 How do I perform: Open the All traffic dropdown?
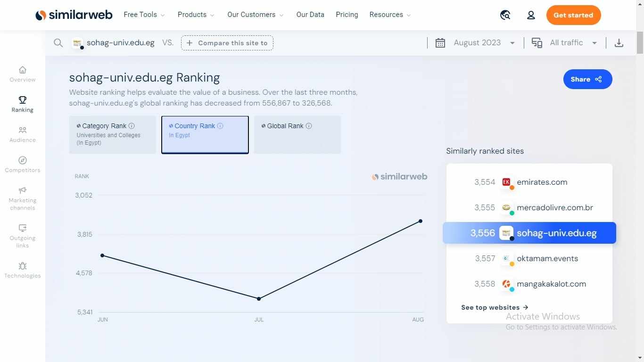564,43
